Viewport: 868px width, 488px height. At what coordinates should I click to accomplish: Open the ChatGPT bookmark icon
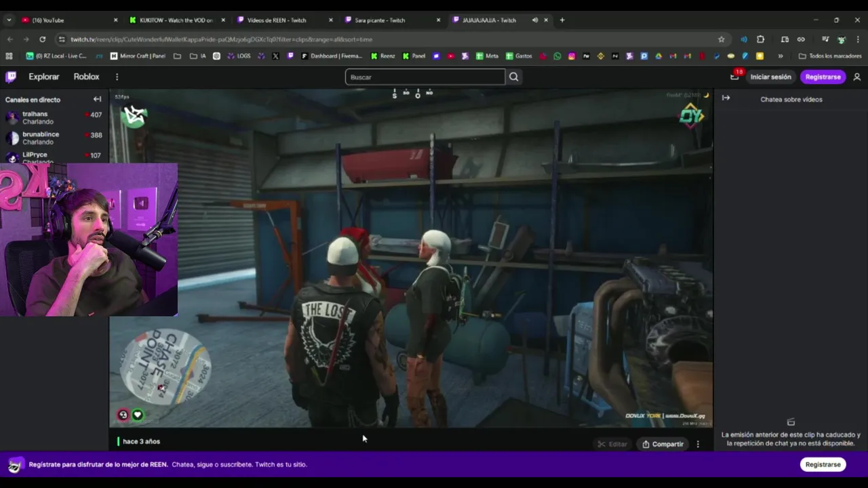click(216, 56)
